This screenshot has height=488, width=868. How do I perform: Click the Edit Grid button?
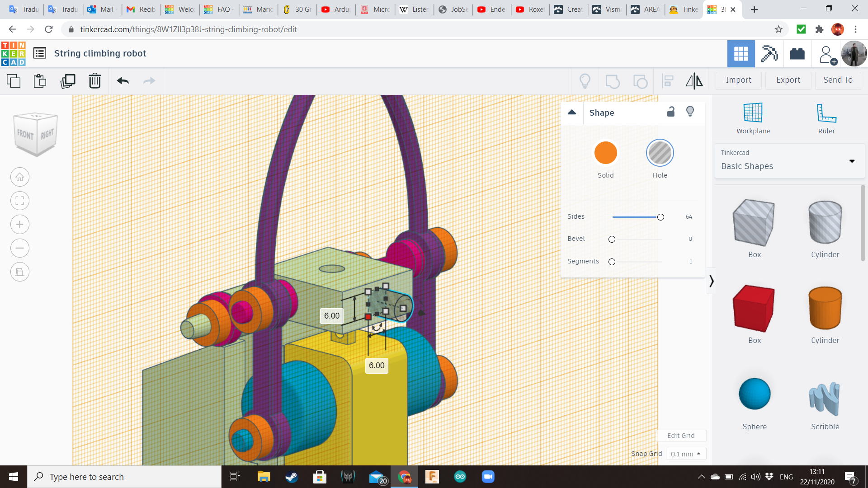point(680,436)
